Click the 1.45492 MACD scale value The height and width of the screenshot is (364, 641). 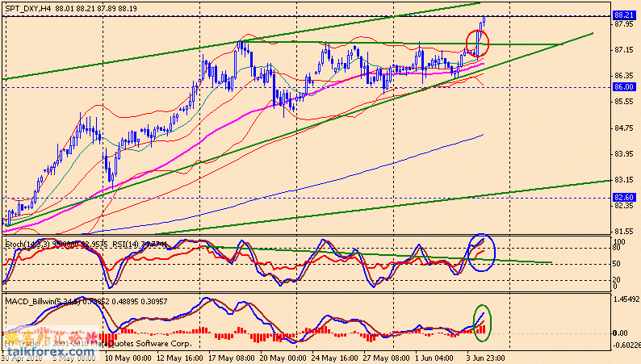coord(626,299)
